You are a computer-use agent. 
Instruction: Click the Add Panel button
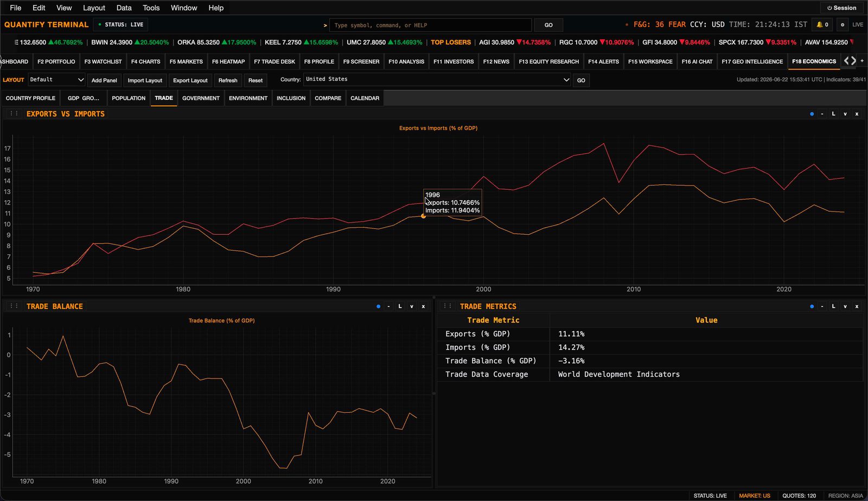[104, 80]
